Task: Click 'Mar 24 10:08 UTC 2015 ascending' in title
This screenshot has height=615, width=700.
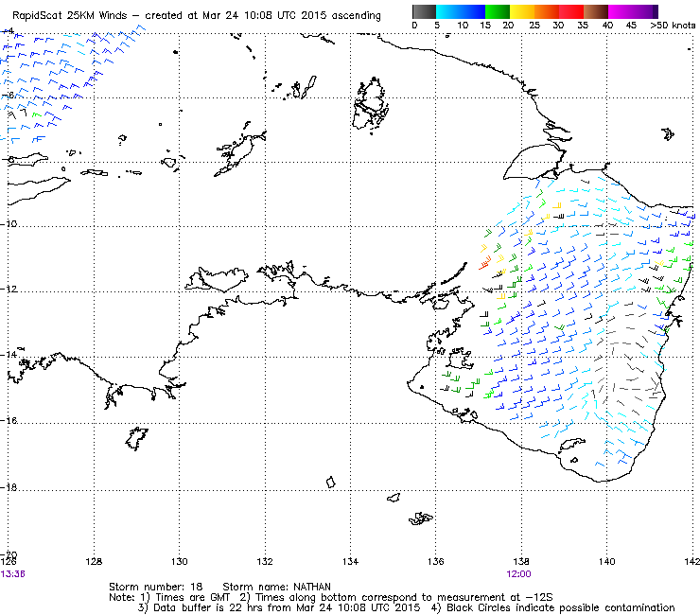Action: [291, 16]
